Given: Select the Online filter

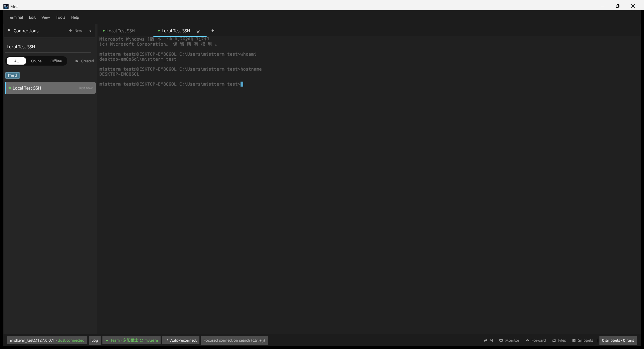Looking at the screenshot, I should [36, 61].
